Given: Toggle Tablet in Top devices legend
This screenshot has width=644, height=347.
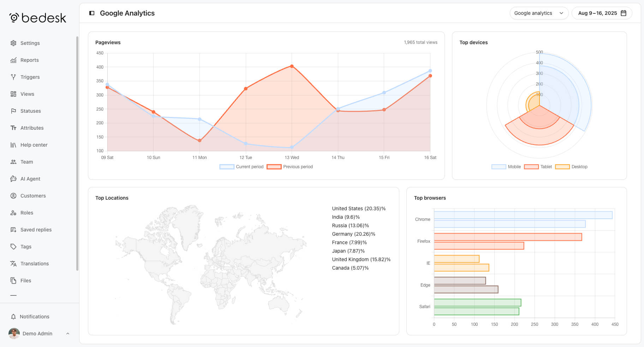Looking at the screenshot, I should coord(538,167).
